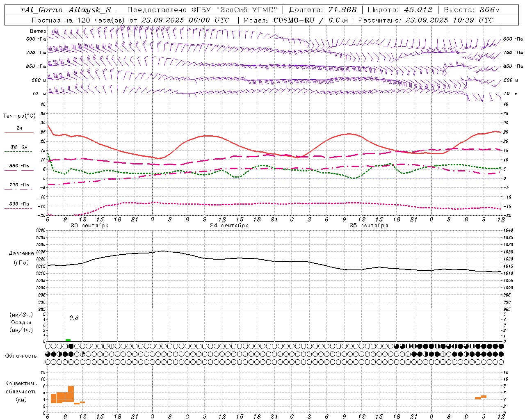Click the 24 сентября date marker
Image resolution: width=525 pixels, height=420 pixels.
tap(229, 226)
